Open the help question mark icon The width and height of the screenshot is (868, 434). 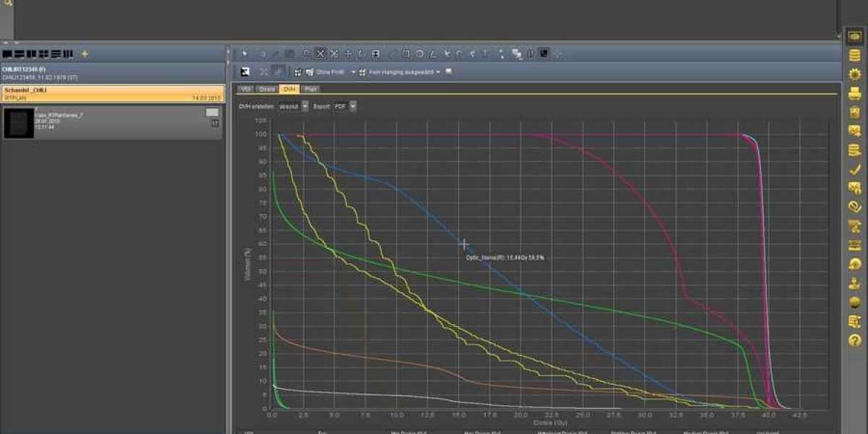(855, 340)
